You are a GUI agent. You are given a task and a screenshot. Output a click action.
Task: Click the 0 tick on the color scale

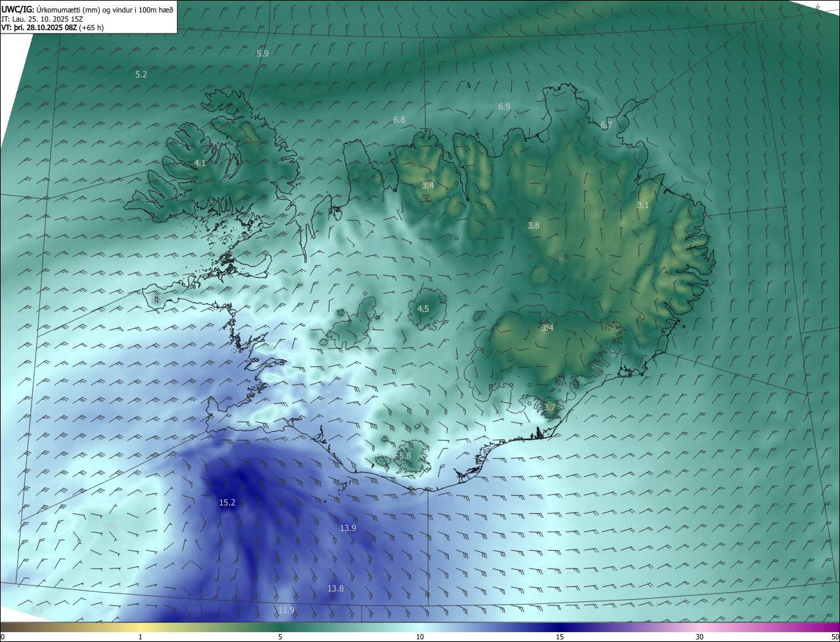pos(3,637)
